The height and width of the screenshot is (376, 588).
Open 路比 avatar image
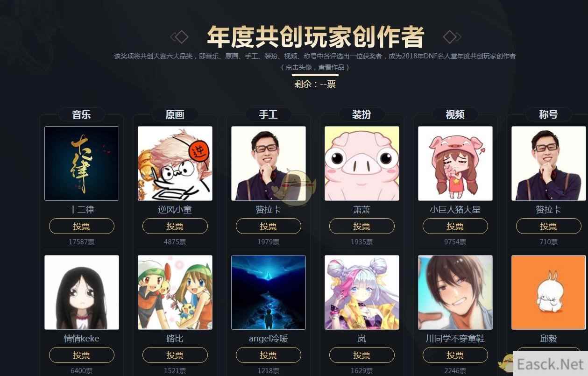click(175, 292)
